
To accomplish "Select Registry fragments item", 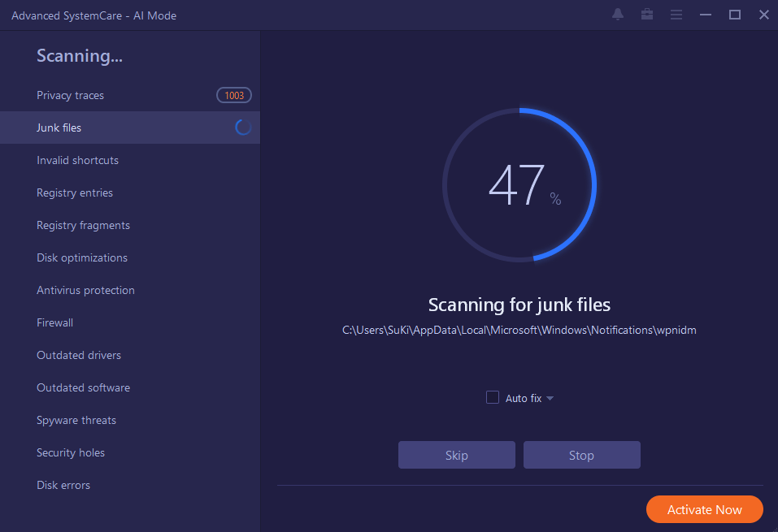I will point(130,225).
